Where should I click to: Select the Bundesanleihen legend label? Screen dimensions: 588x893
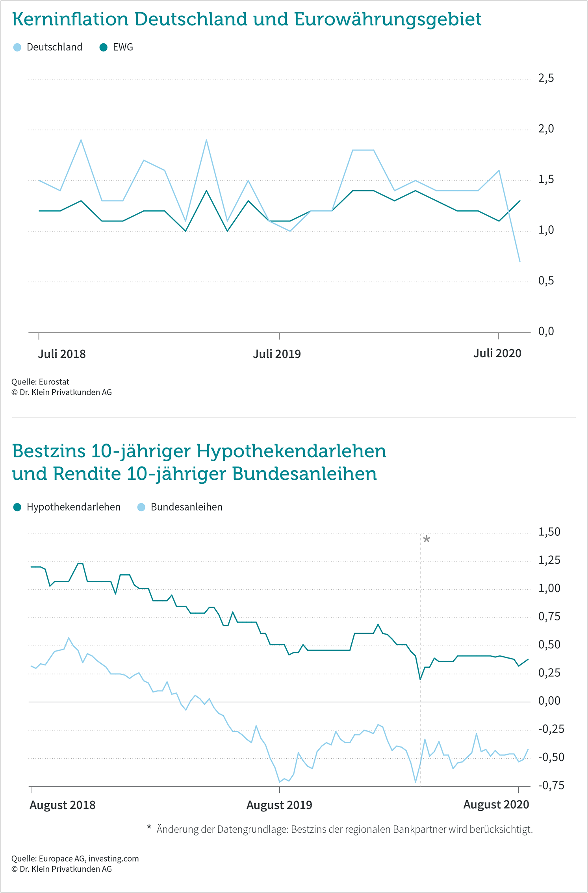187,507
